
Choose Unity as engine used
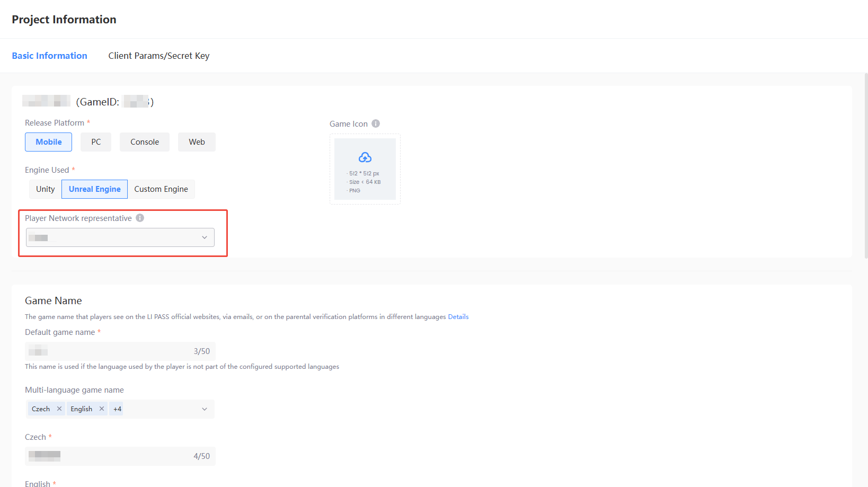(46, 189)
